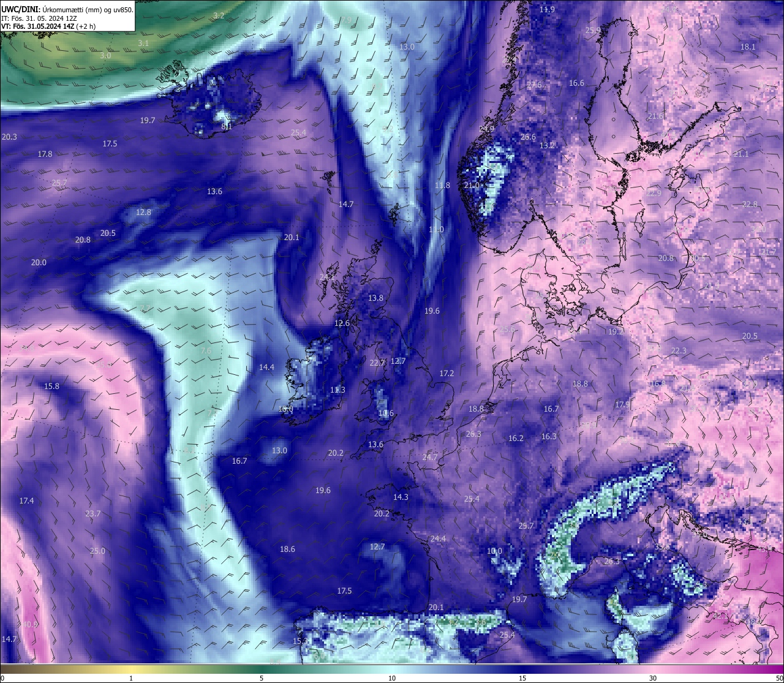This screenshot has width=784, height=683.
Task: Select the 25.9 value label
Action: point(593,31)
